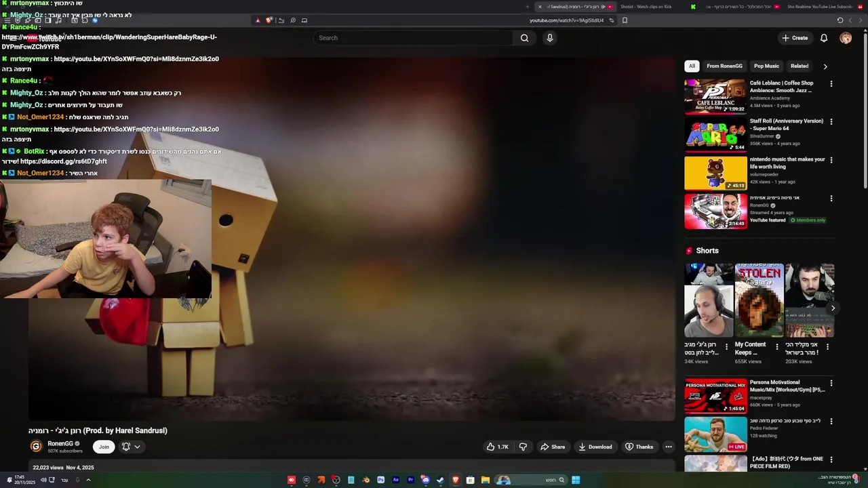Show hidden system tray icons chevron
This screenshot has width=868, height=488.
tap(88, 480)
